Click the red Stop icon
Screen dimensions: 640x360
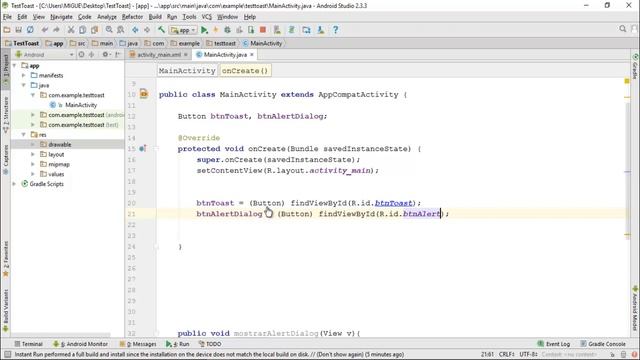tap(263, 30)
